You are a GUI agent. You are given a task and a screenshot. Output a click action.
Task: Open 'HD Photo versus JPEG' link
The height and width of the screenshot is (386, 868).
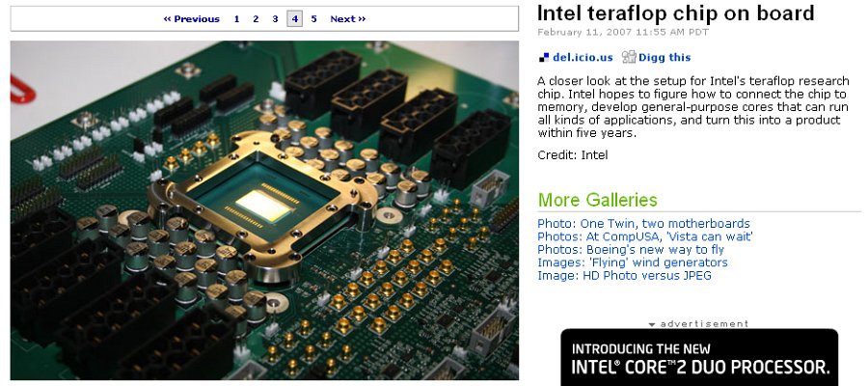624,275
